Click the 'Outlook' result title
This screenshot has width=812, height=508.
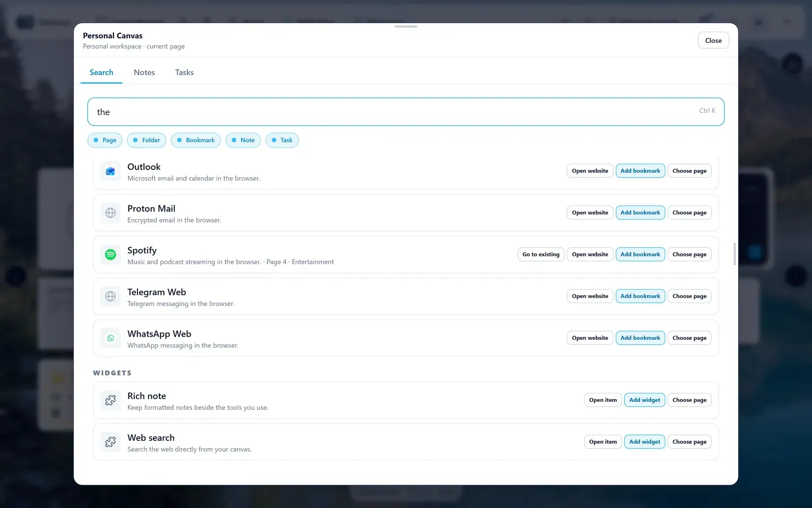(144, 167)
